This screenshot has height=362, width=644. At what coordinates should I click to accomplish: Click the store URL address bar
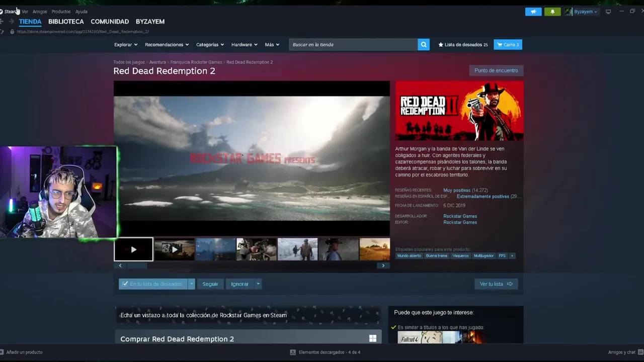pyautogui.click(x=83, y=32)
